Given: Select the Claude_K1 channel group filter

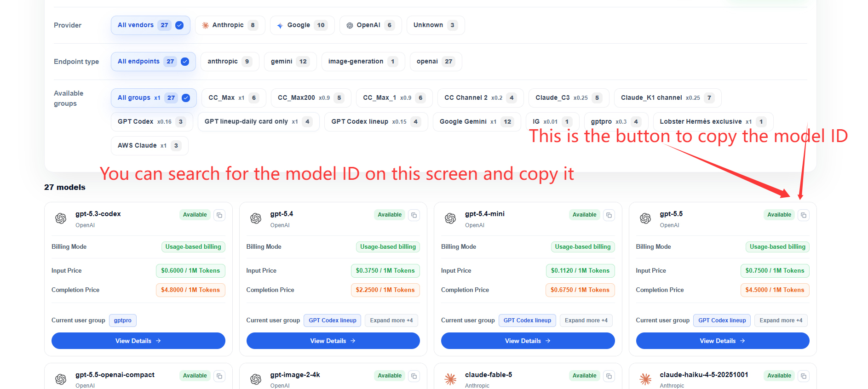Looking at the screenshot, I should click(x=667, y=98).
